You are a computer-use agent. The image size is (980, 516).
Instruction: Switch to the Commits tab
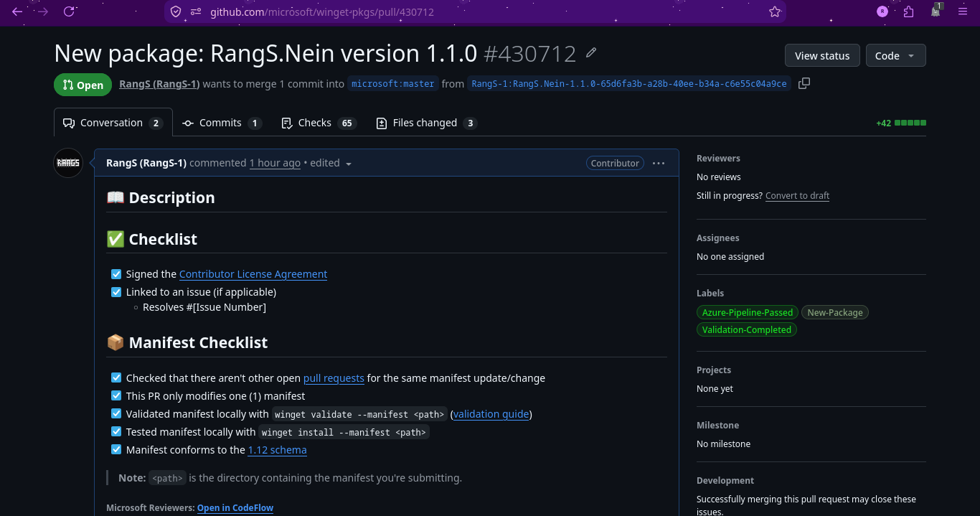point(222,123)
